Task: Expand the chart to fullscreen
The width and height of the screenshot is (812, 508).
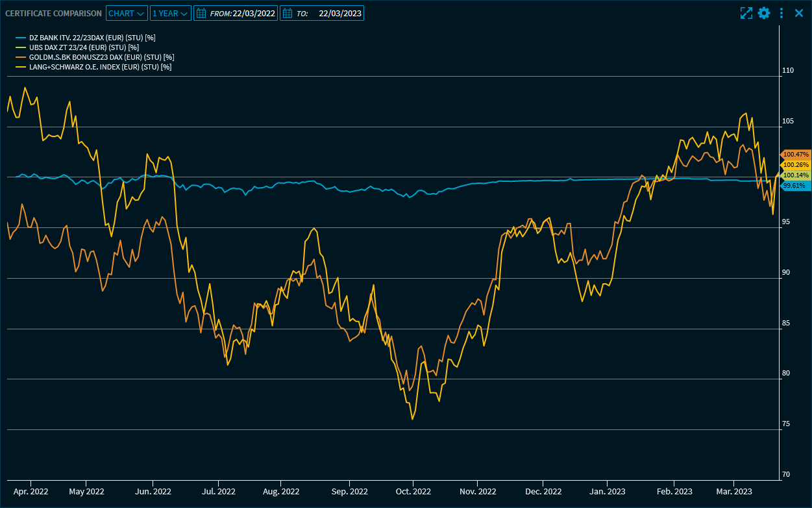Action: coord(746,13)
